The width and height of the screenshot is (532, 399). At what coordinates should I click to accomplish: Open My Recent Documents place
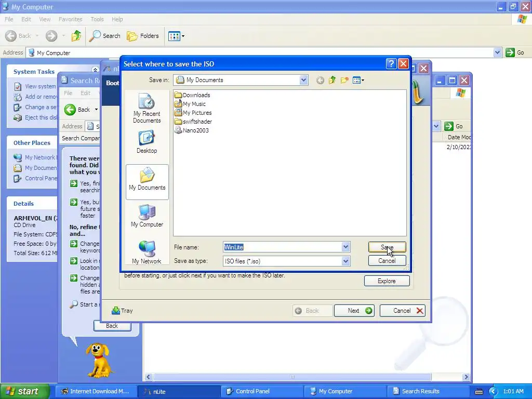pos(147,109)
